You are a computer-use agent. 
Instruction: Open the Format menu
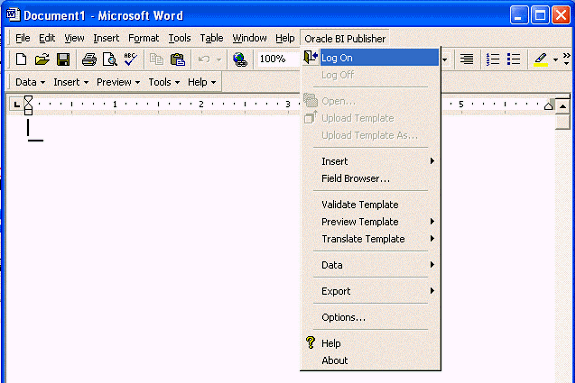(x=143, y=38)
